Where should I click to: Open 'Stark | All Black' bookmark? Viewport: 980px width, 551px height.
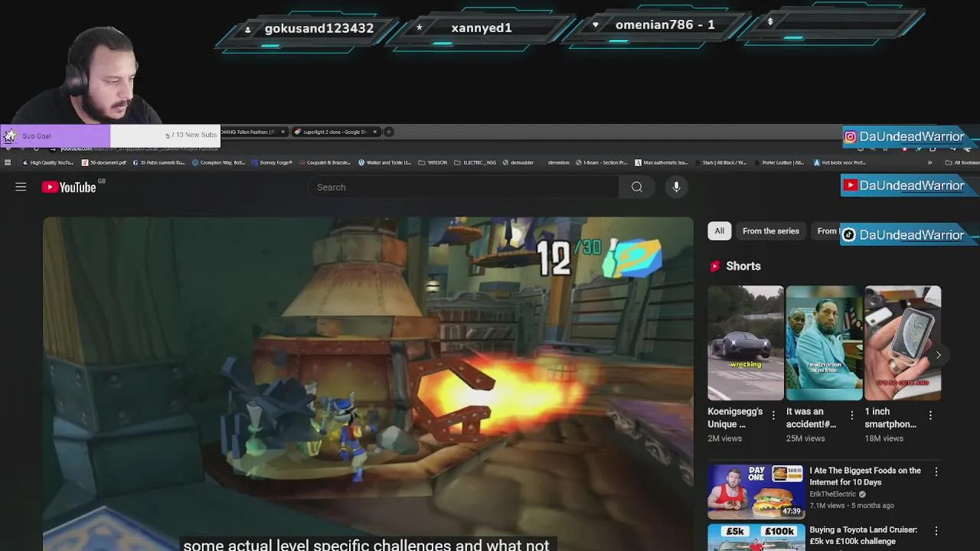tap(720, 162)
